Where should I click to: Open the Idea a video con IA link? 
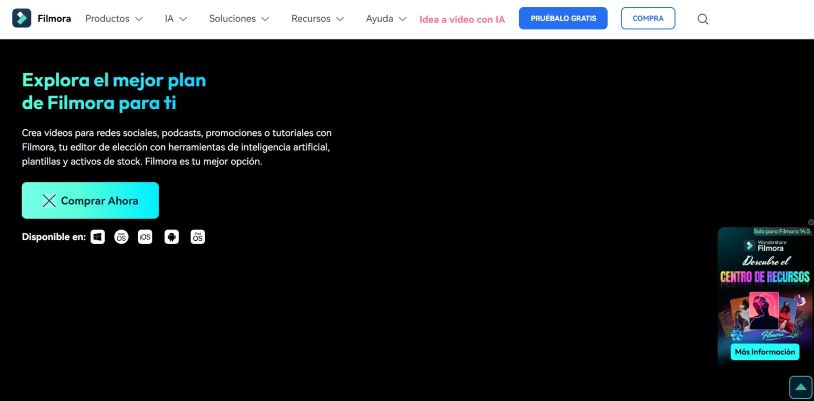coord(462,19)
